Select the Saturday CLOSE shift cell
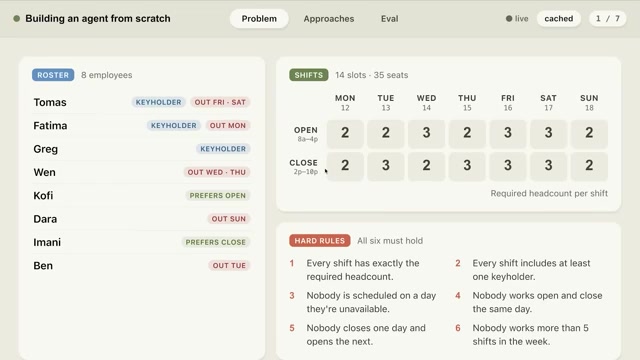The image size is (640, 360). [548, 167]
